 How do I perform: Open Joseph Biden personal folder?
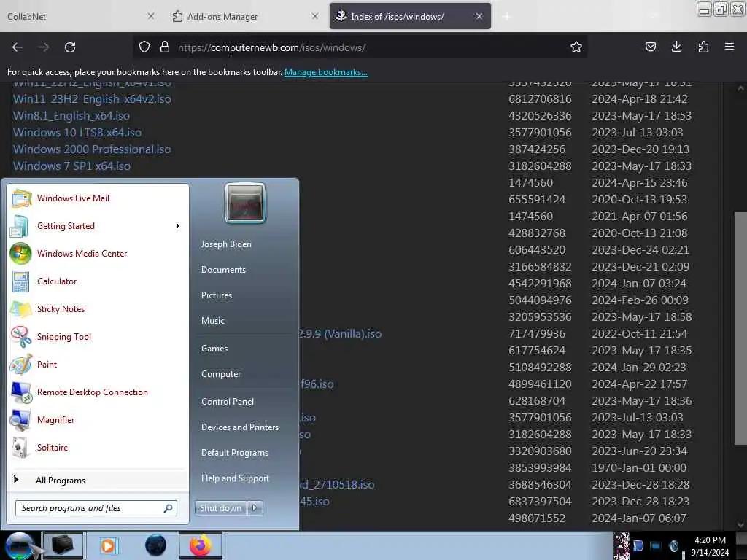click(226, 244)
